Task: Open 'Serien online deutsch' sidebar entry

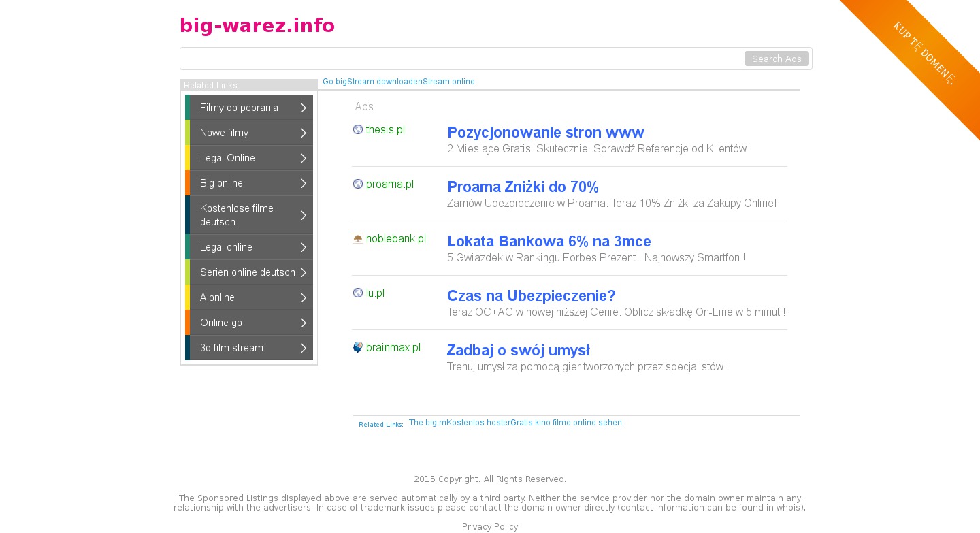Action: [x=247, y=272]
